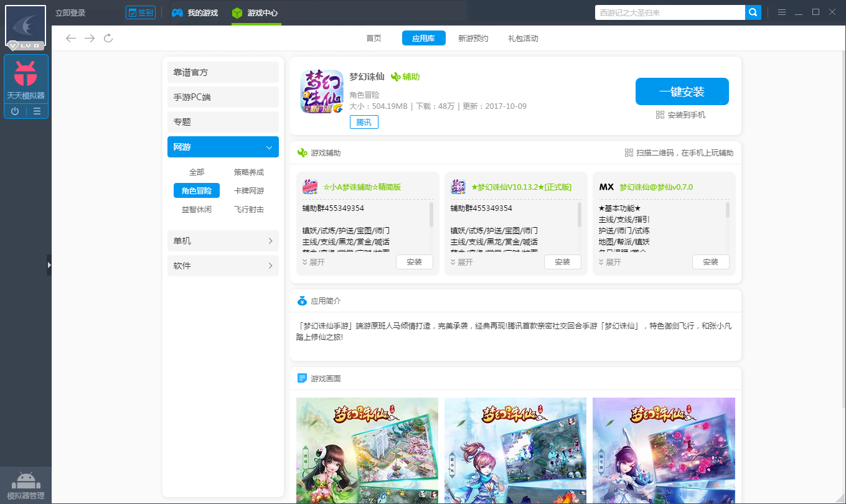Expand 展开 on 梦仙v0.7.0 card
846x504 pixels.
(x=610, y=263)
